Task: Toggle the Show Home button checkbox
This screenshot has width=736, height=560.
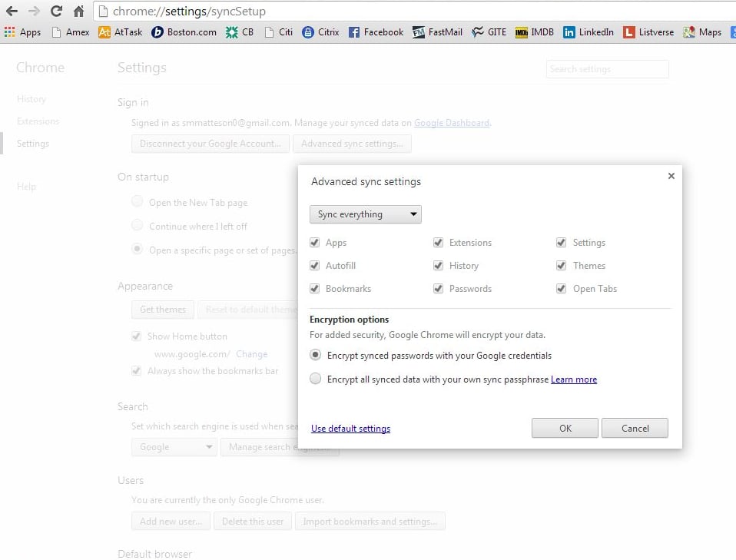Action: (137, 336)
